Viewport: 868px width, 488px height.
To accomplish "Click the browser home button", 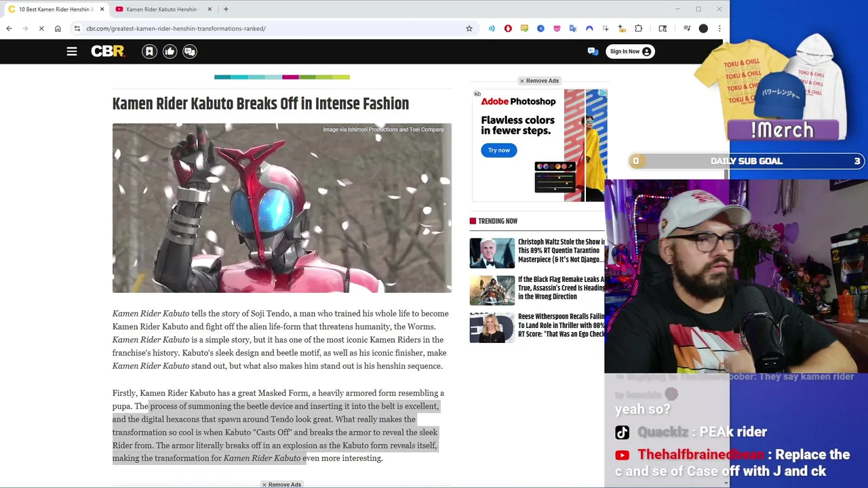I will pyautogui.click(x=58, y=28).
